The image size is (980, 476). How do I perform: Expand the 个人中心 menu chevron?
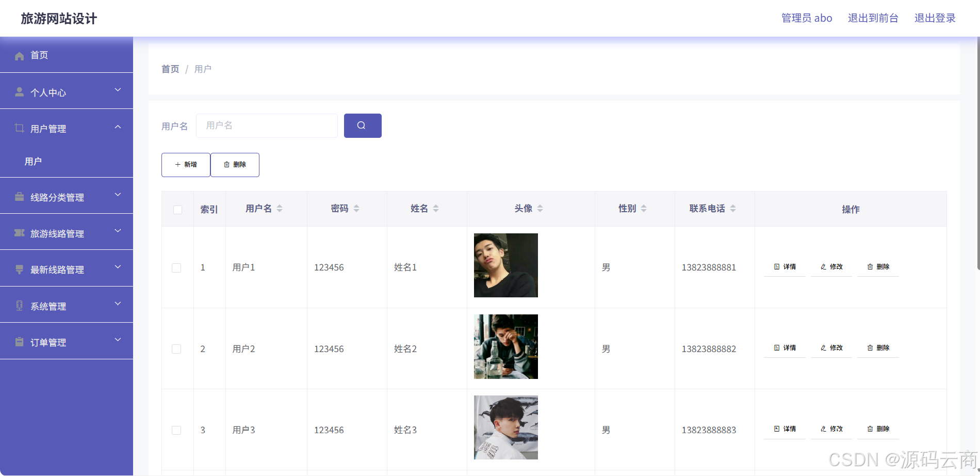tap(118, 90)
